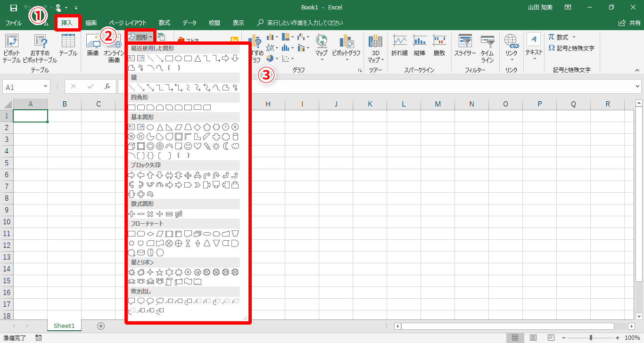Select the pentagon shape in basic shapes
Image resolution: width=644 pixels, height=343 pixels.
click(x=207, y=127)
